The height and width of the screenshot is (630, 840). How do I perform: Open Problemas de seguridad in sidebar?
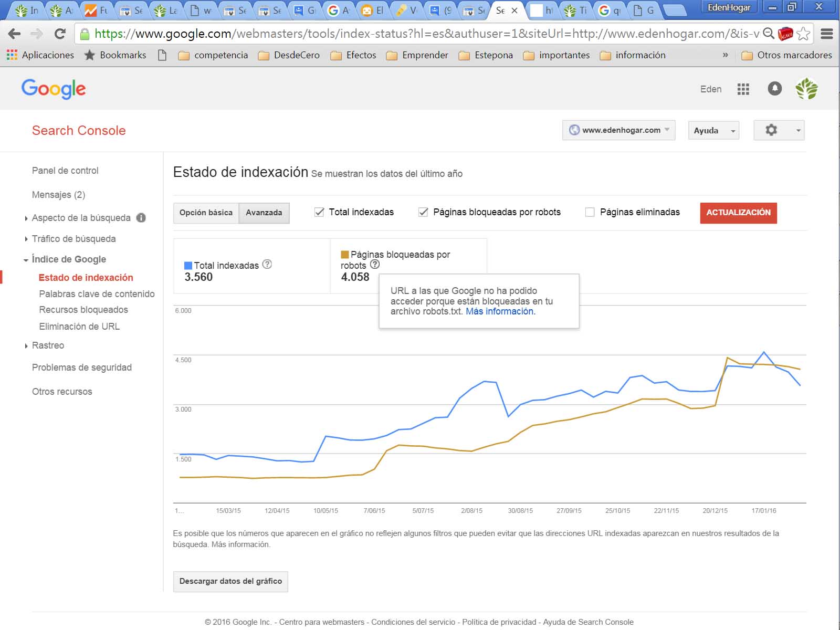click(x=82, y=367)
